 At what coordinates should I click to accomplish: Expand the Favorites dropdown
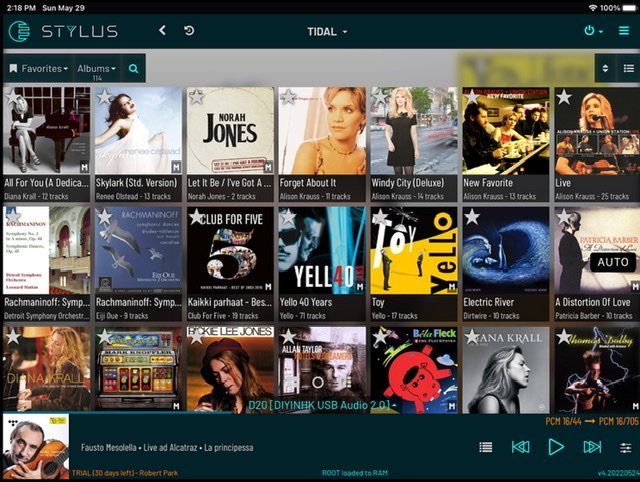point(38,69)
